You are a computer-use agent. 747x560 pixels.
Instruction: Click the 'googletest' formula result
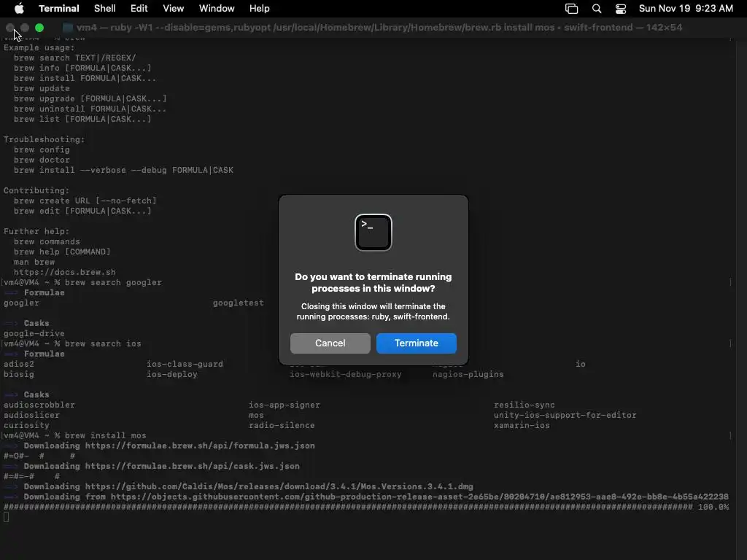pyautogui.click(x=239, y=303)
